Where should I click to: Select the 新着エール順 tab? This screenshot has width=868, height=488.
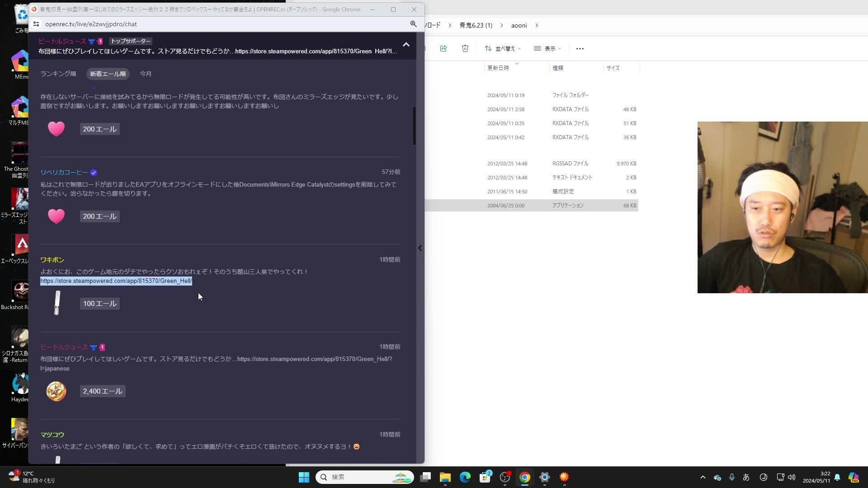click(x=108, y=74)
